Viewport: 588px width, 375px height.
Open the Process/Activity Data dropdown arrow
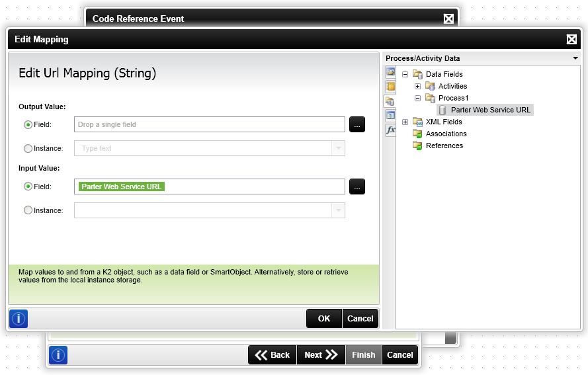(x=575, y=58)
